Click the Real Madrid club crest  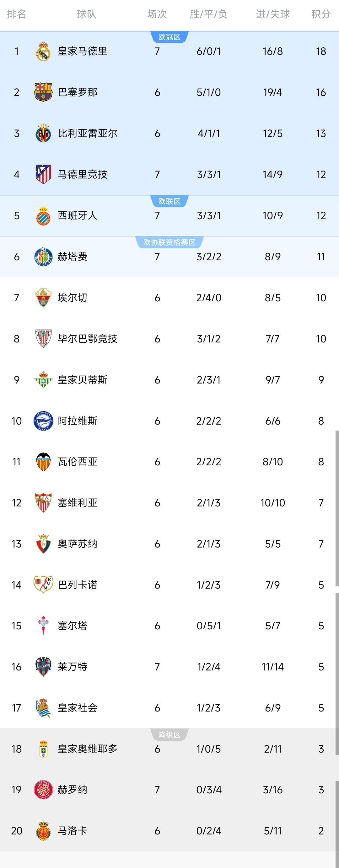(43, 51)
